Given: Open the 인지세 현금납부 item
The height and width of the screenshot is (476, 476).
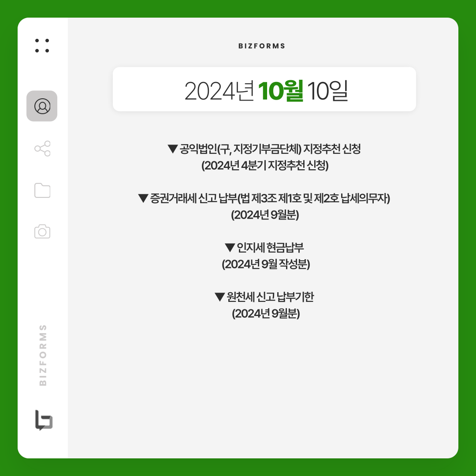Looking at the screenshot, I should click(x=270, y=248).
